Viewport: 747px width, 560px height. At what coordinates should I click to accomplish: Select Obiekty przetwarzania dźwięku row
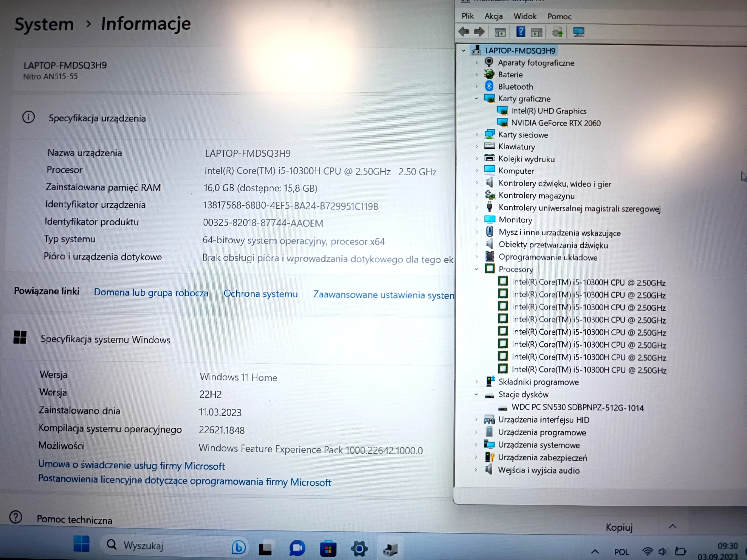553,245
